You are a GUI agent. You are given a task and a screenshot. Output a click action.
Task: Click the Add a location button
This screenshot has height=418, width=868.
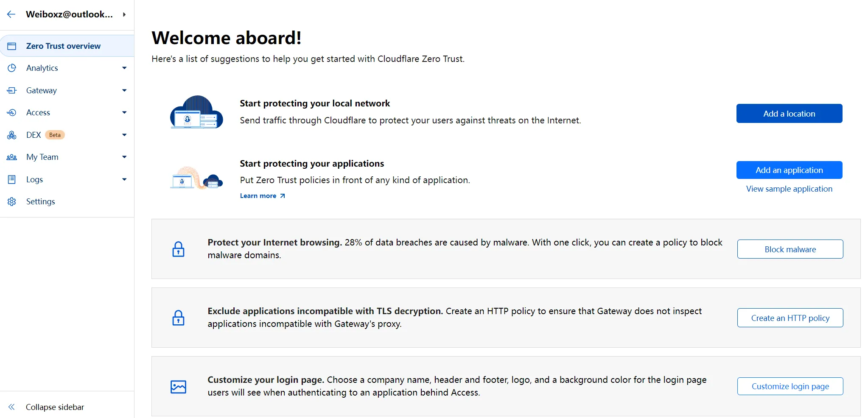click(x=789, y=114)
